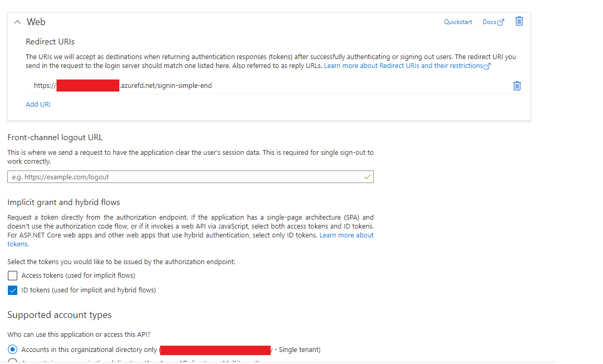Click the ID tokens checkbox label text
603x364 pixels.
pyautogui.click(x=88, y=290)
